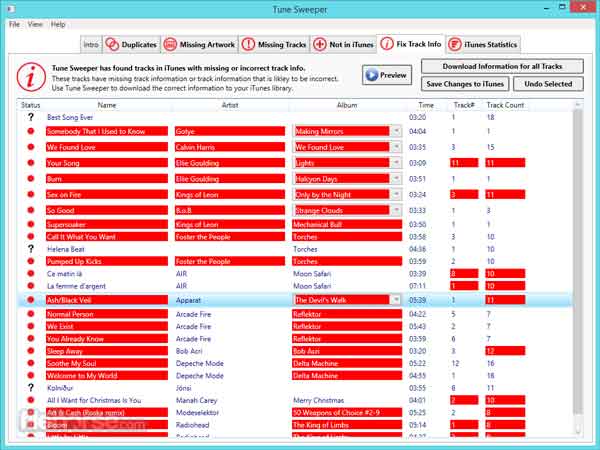Sort by the Artist column header
Viewport: 600px width, 450px height.
point(230,105)
